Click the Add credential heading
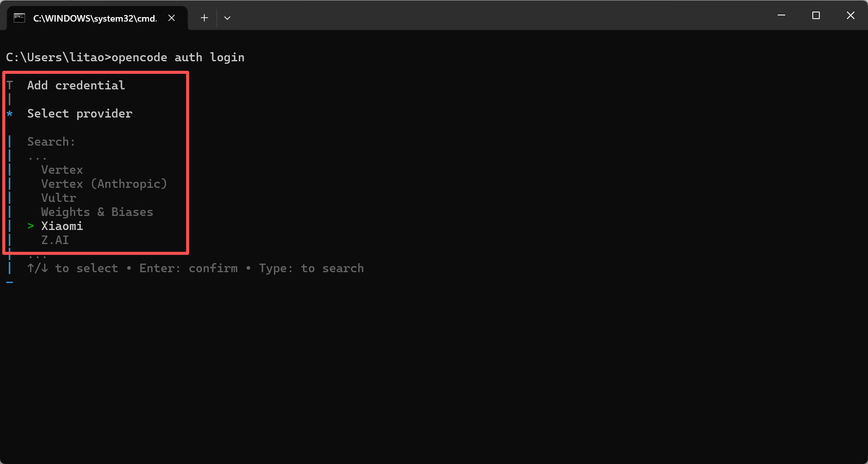This screenshot has height=464, width=868. point(76,85)
